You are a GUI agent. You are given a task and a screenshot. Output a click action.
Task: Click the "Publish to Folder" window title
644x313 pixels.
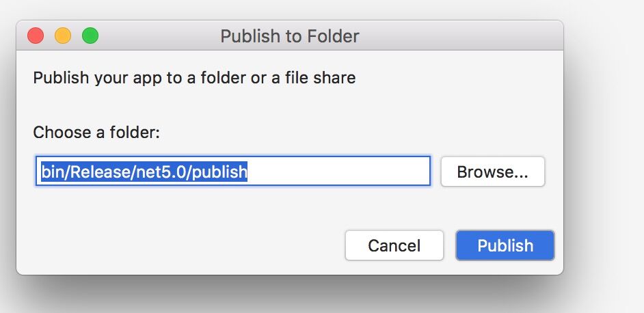289,36
